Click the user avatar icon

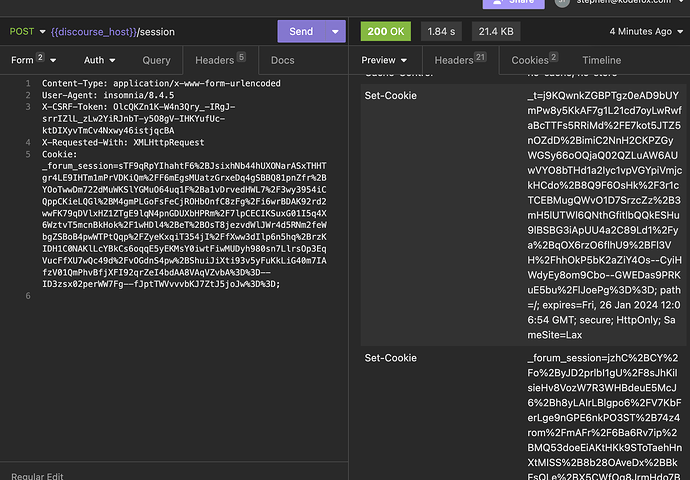pos(562,3)
